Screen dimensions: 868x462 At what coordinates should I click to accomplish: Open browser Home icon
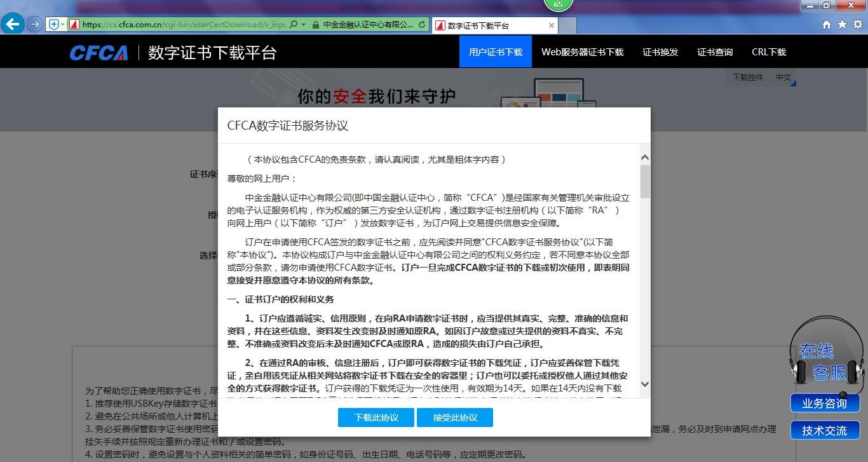point(827,25)
